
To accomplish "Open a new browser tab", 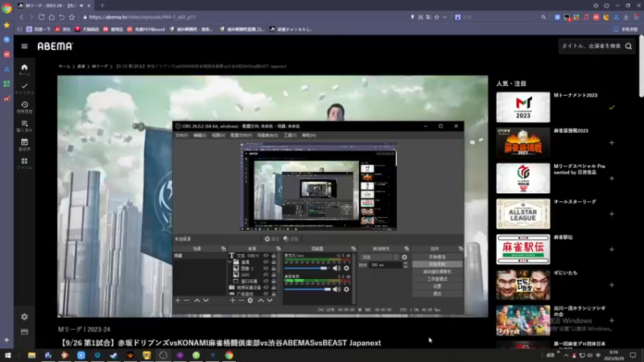I will 102,6.
